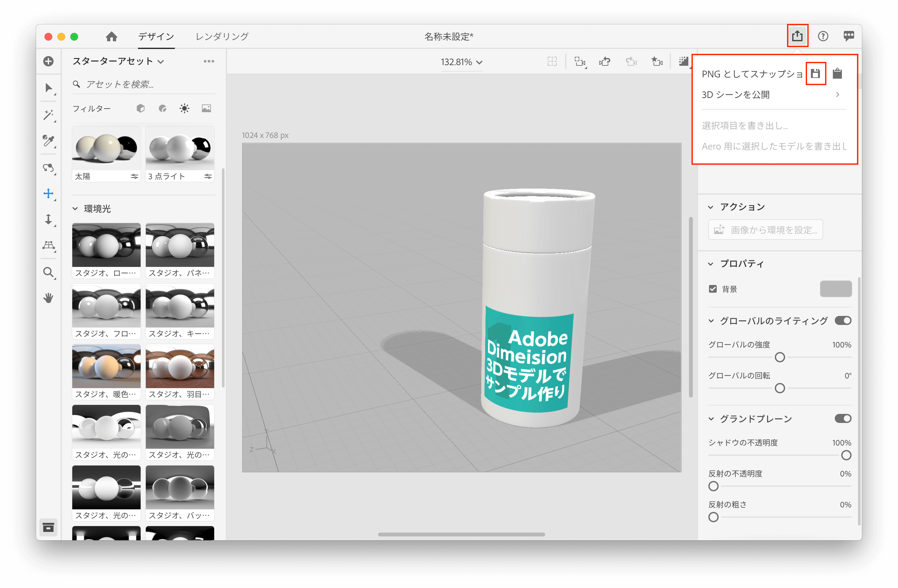This screenshot has height=588, width=898.
Task: Open the CC Libraries archive icon
Action: (x=48, y=527)
